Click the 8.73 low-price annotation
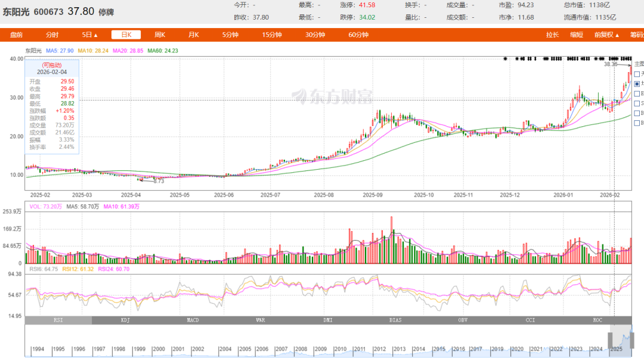 (159, 181)
